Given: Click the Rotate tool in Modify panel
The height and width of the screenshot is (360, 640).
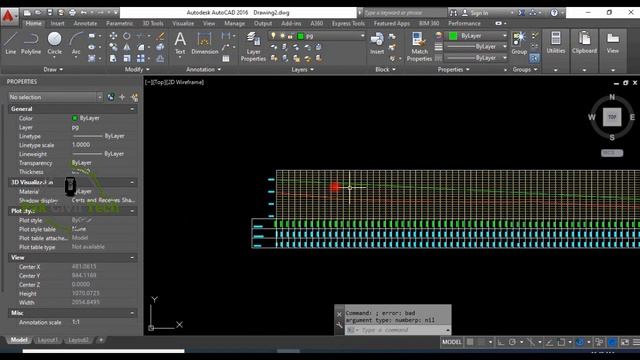Looking at the screenshot, I should (127, 36).
